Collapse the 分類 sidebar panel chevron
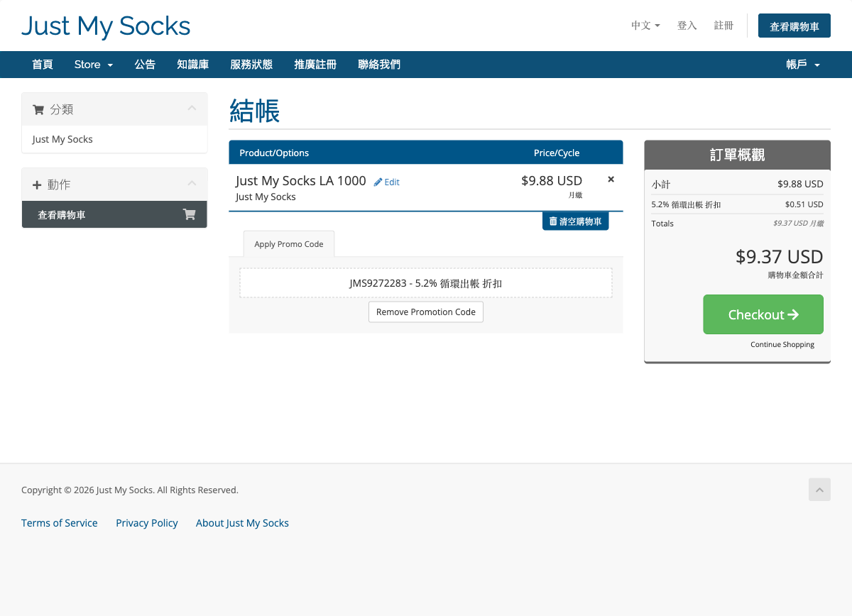This screenshot has width=852, height=616. pyautogui.click(x=192, y=109)
